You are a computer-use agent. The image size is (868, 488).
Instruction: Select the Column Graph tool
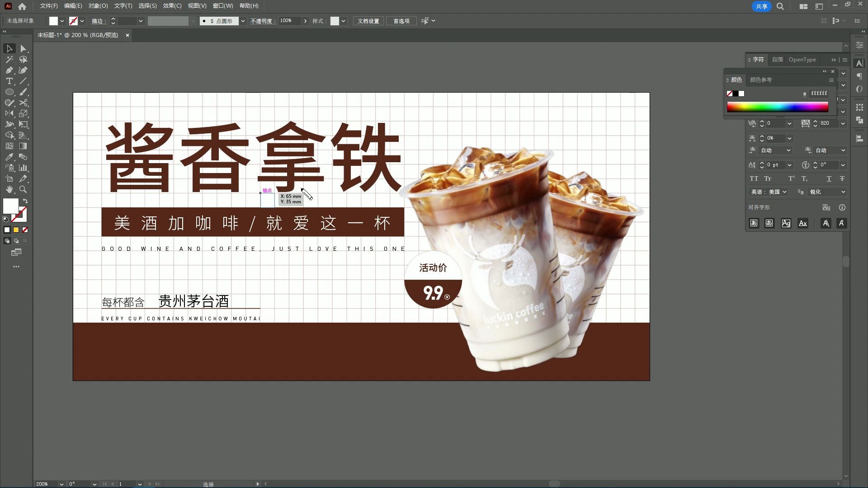pyautogui.click(x=24, y=168)
